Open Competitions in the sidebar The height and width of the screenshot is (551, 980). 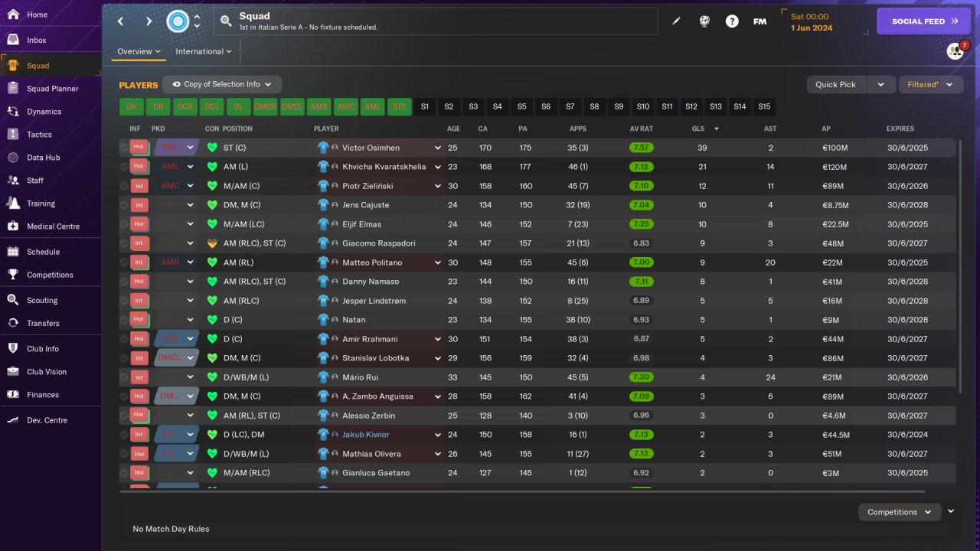coord(51,275)
